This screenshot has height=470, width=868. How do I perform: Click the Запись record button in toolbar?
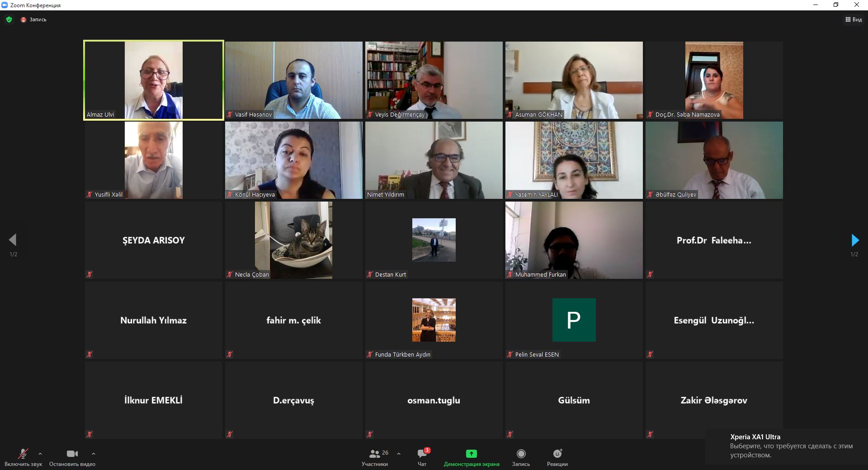click(x=521, y=457)
